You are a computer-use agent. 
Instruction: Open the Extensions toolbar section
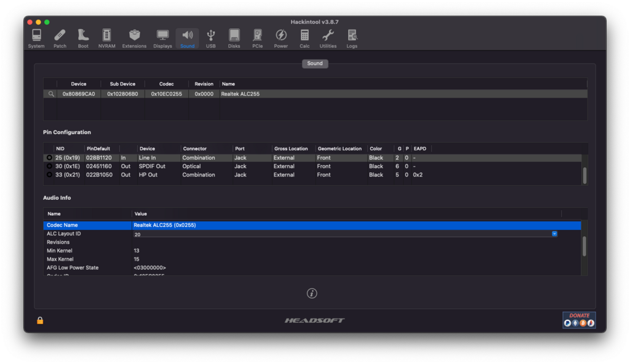point(134,39)
